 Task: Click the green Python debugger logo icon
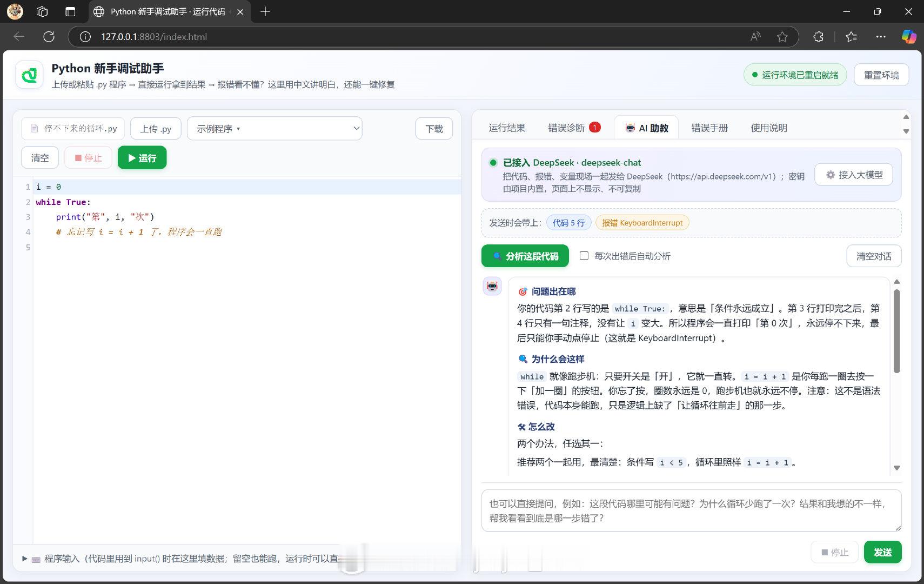[x=29, y=75]
